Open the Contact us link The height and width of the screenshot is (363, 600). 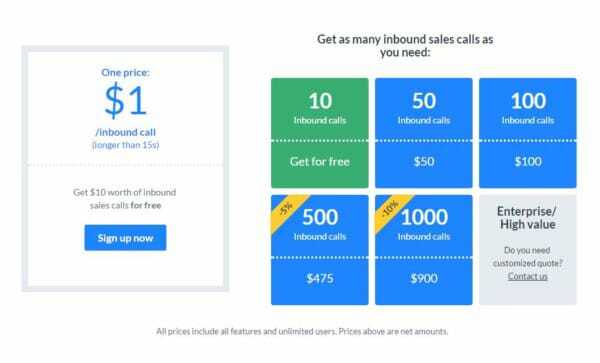(527, 276)
